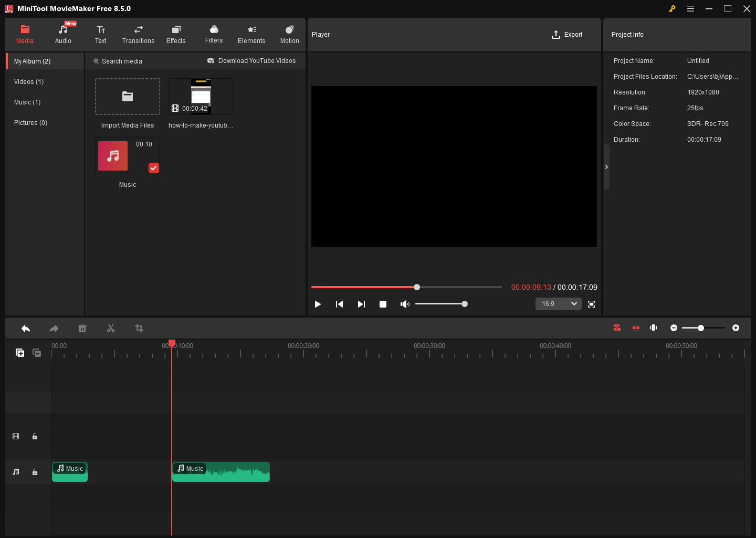
Task: Lock the audio track
Action: click(x=35, y=472)
